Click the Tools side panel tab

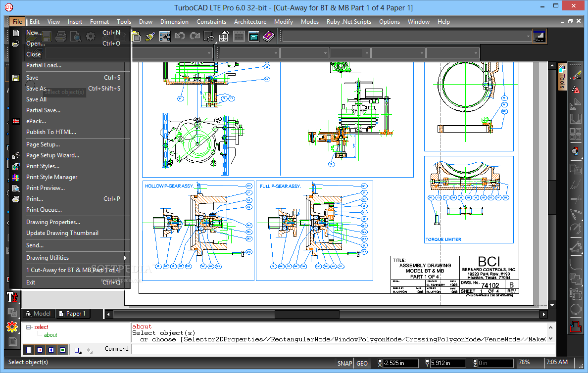pyautogui.click(x=562, y=77)
